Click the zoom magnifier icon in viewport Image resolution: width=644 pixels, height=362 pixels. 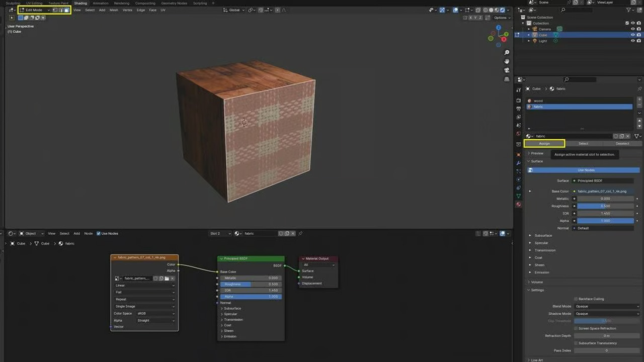click(x=507, y=53)
